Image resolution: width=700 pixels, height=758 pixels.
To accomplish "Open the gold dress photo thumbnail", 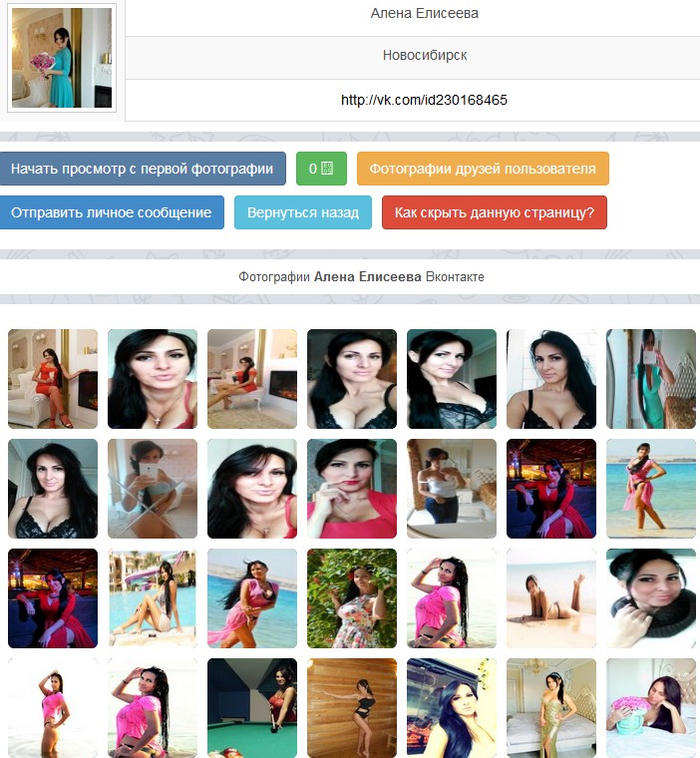I will 551,706.
